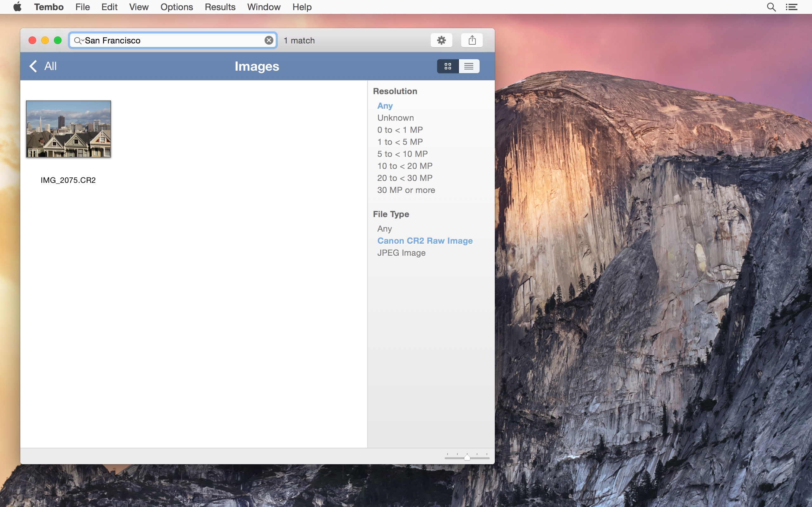Select Unknown resolution filter
This screenshot has width=812, height=507.
[x=396, y=118]
